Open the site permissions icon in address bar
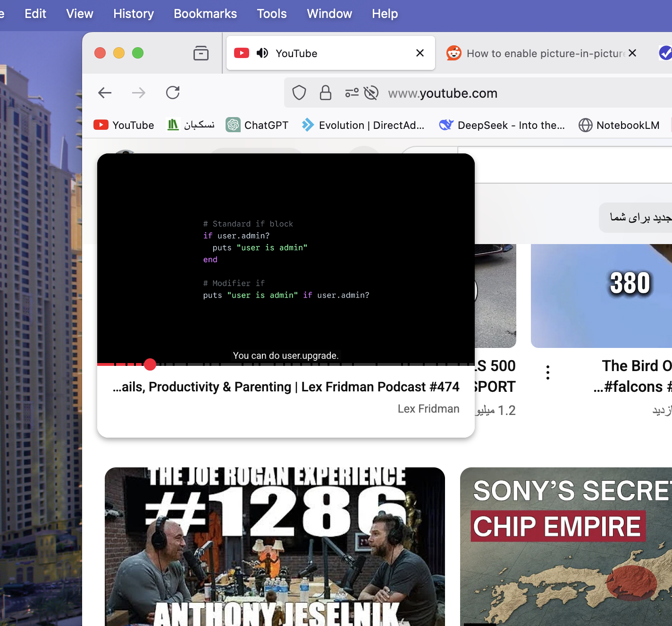Viewport: 672px width, 626px height. click(x=352, y=93)
